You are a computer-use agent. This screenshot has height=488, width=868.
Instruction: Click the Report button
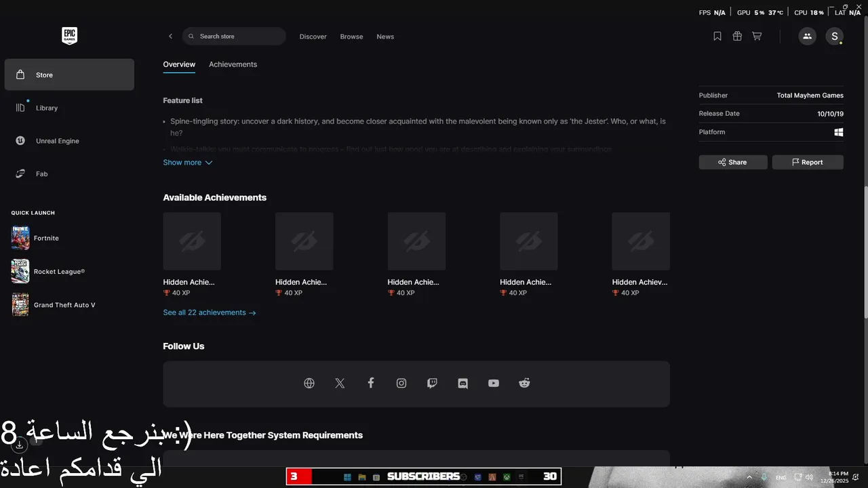coord(808,162)
